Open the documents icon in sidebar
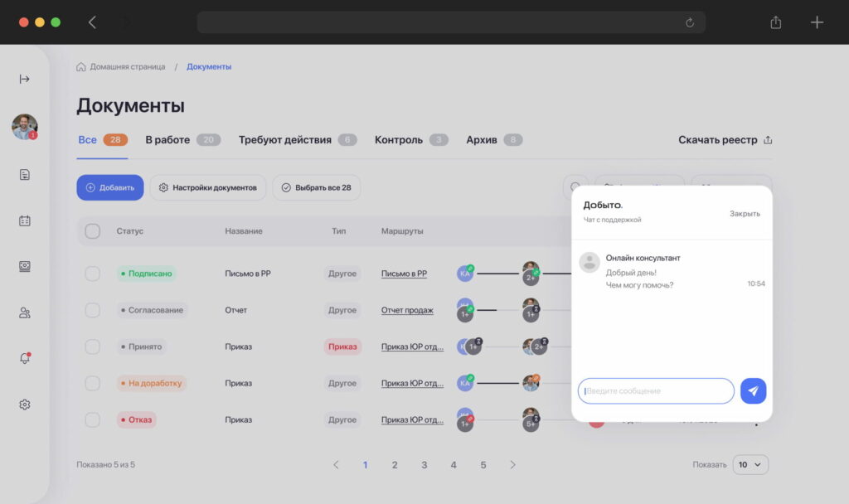 [x=25, y=175]
